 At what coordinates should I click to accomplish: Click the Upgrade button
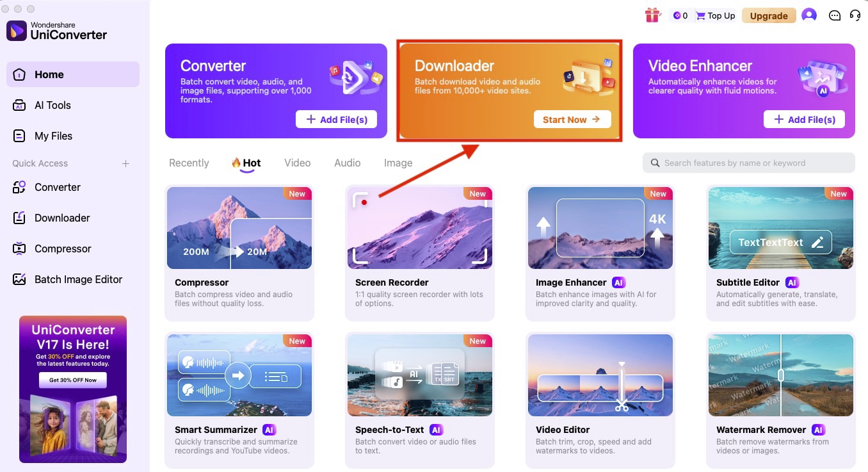click(769, 15)
